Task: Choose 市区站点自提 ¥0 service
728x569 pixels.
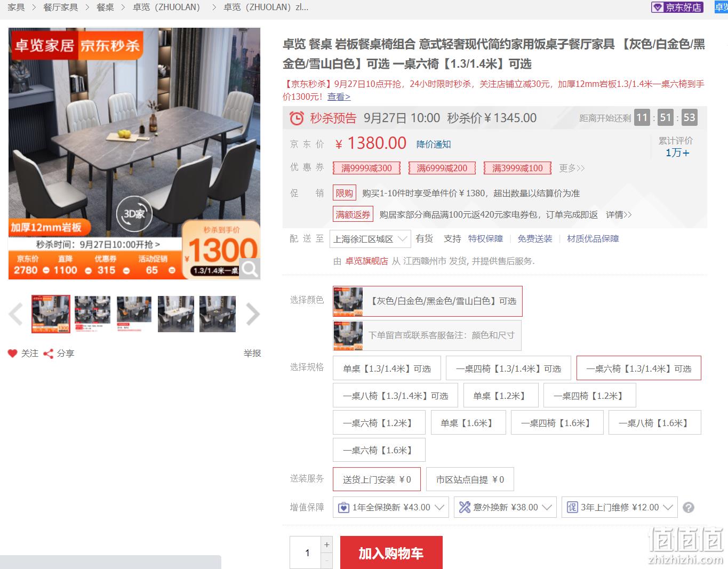Action: [470, 479]
